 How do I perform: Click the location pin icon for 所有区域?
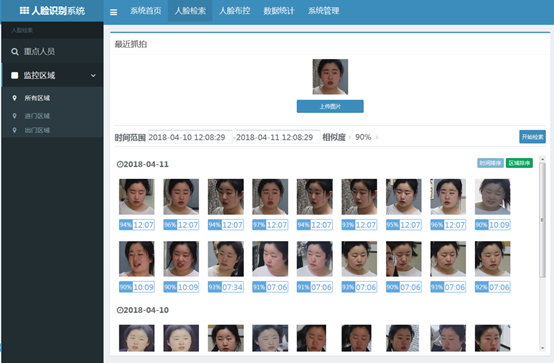click(x=14, y=98)
